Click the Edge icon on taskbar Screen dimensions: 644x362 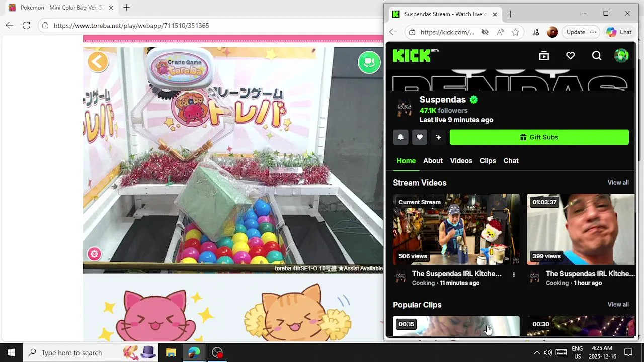[x=194, y=352]
